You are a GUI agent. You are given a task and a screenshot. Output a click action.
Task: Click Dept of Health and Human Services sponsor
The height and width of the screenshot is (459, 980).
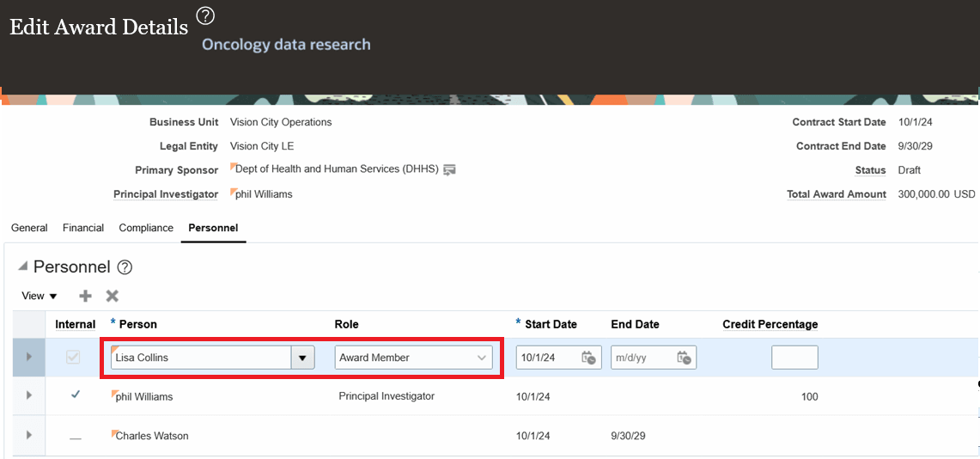click(338, 168)
